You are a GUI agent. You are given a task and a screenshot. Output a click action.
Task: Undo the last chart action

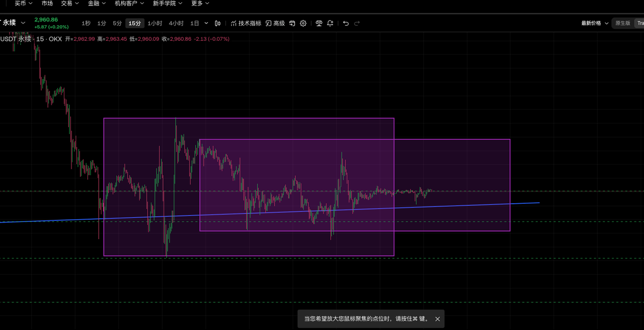pyautogui.click(x=346, y=23)
